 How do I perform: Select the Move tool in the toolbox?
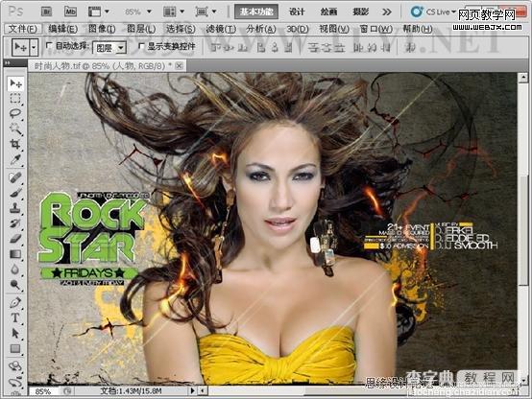(15, 83)
